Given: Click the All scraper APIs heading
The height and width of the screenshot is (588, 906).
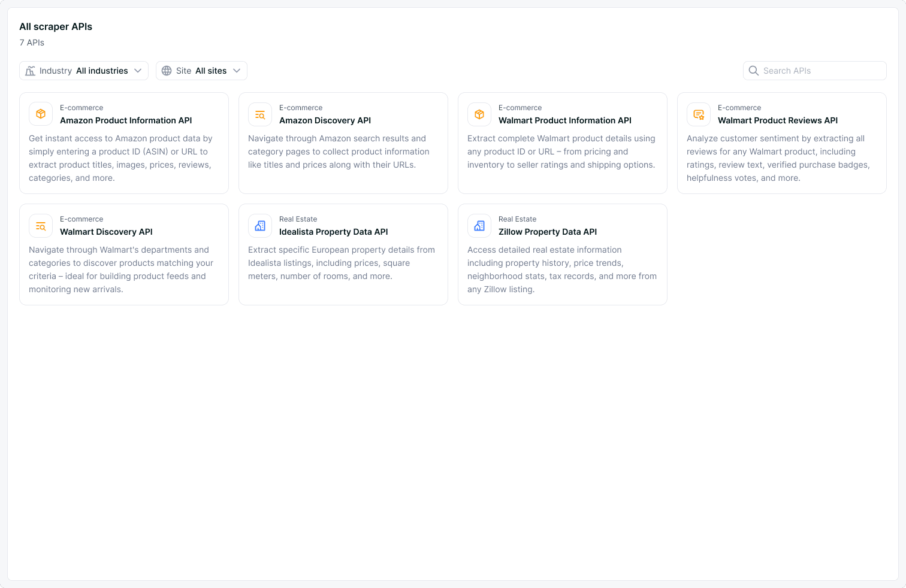Looking at the screenshot, I should click(56, 26).
